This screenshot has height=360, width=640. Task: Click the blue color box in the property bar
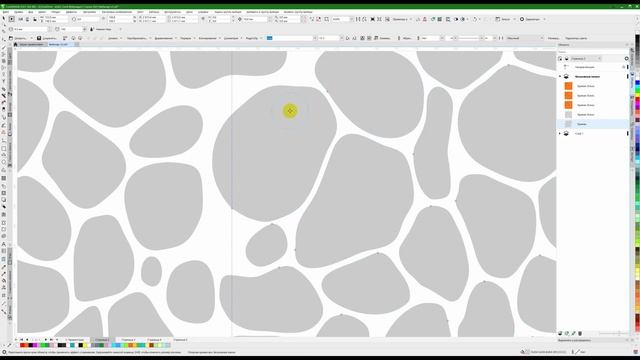click(x=269, y=38)
